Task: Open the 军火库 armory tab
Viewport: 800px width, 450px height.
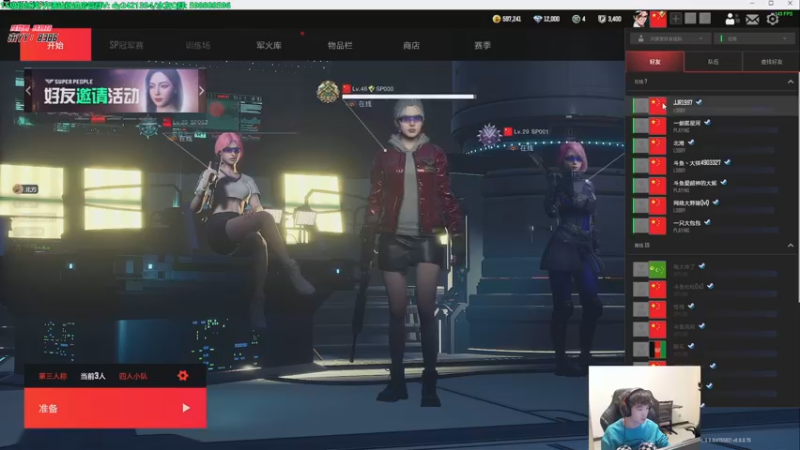Action: pyautogui.click(x=269, y=45)
